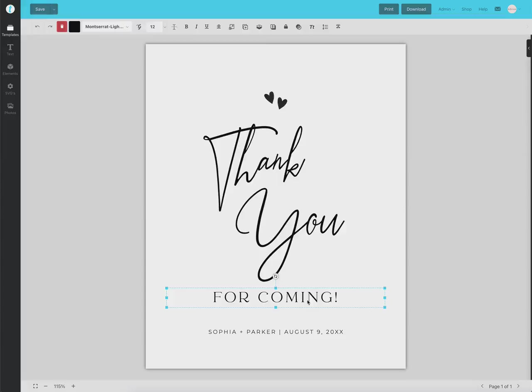Expand the Save options arrow
This screenshot has width=532, height=392.
54,9
